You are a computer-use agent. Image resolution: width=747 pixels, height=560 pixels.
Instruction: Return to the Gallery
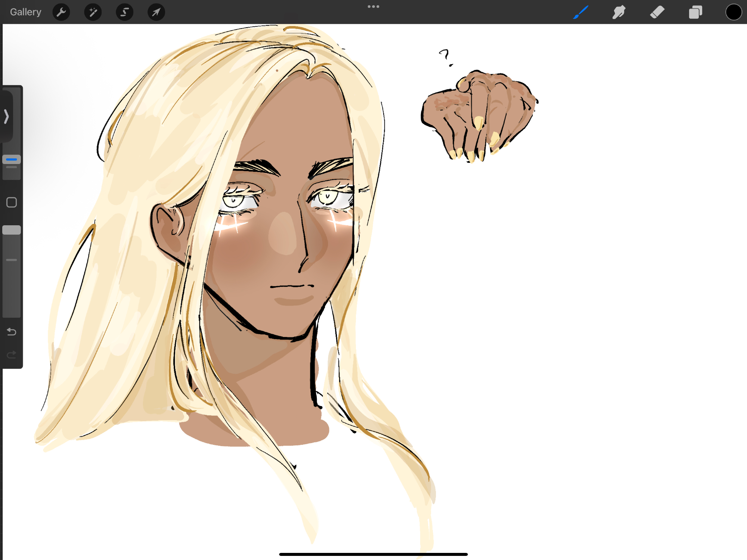pos(25,12)
